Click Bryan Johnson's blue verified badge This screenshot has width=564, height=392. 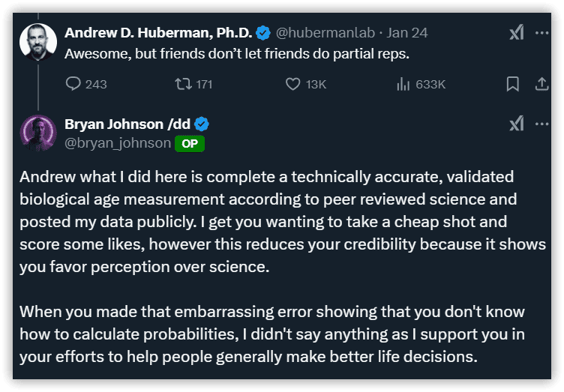202,124
